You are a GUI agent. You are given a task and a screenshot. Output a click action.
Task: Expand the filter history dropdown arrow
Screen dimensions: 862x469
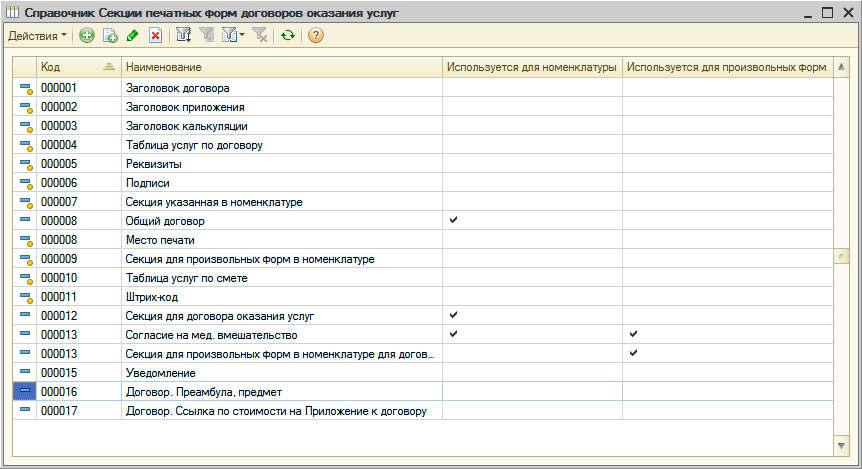(242, 36)
